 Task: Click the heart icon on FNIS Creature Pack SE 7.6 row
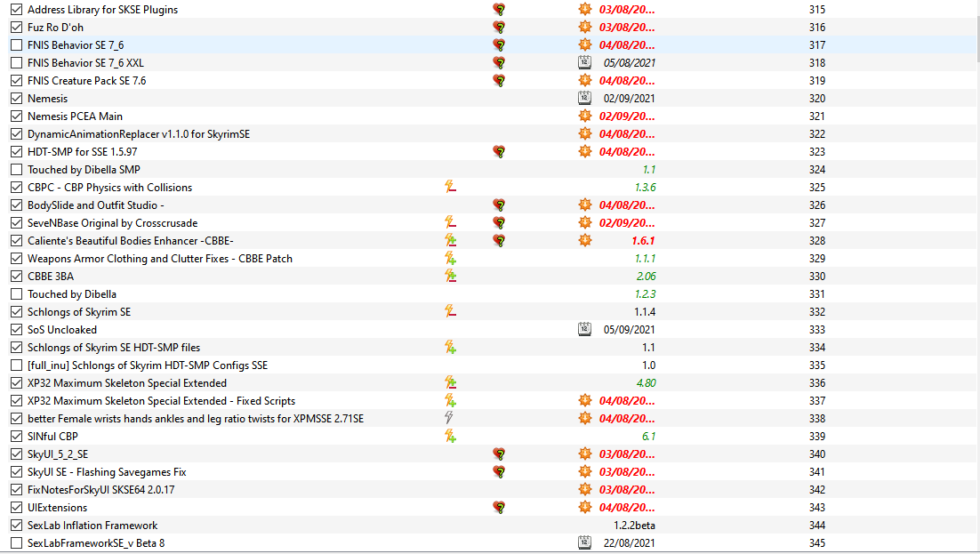(x=499, y=80)
